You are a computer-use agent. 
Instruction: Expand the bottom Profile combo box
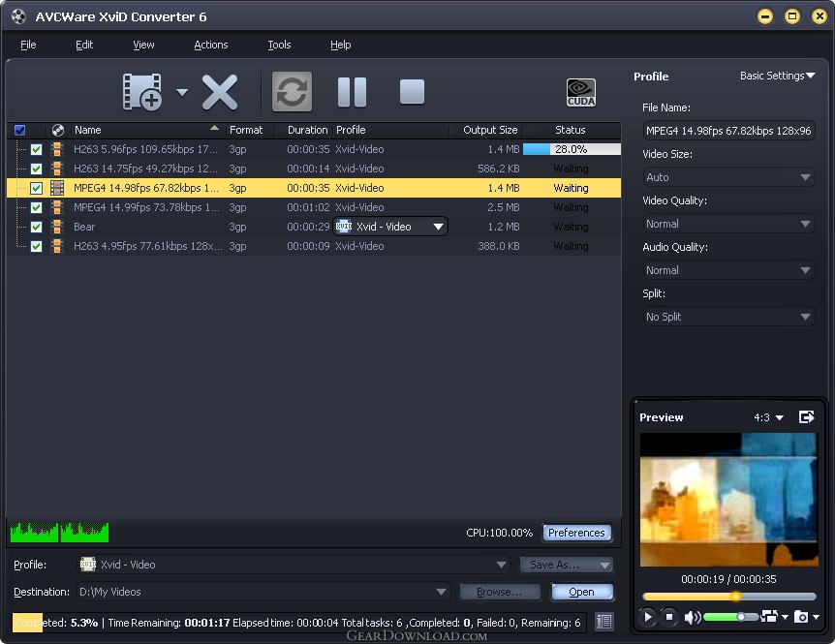[x=501, y=565]
